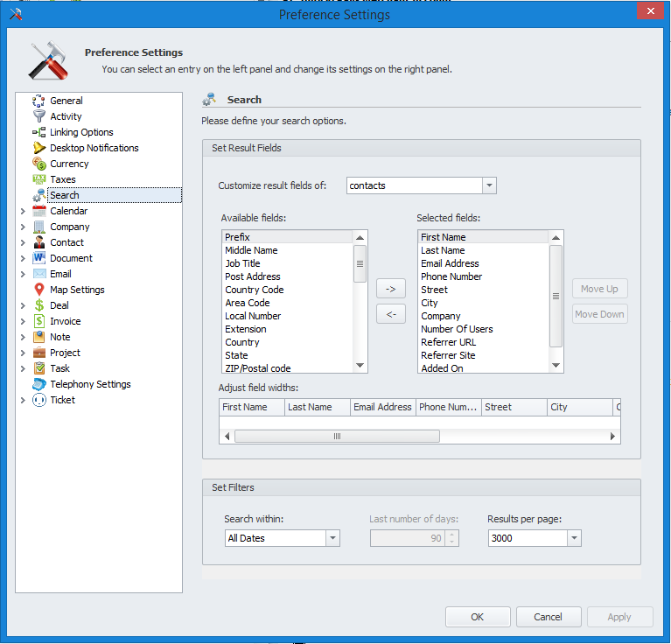Click the Currency coins icon in sidebar
This screenshot has height=644, width=671.
[x=39, y=164]
